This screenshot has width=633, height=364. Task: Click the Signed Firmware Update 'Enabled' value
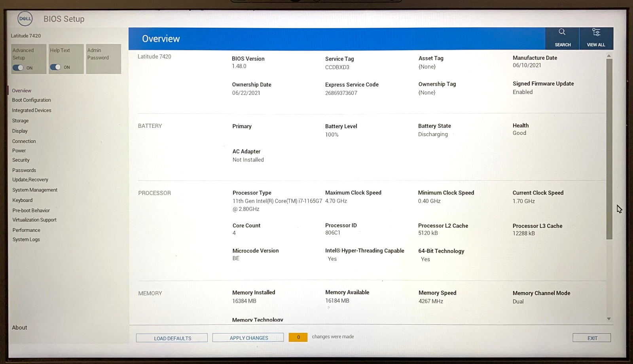click(x=523, y=92)
